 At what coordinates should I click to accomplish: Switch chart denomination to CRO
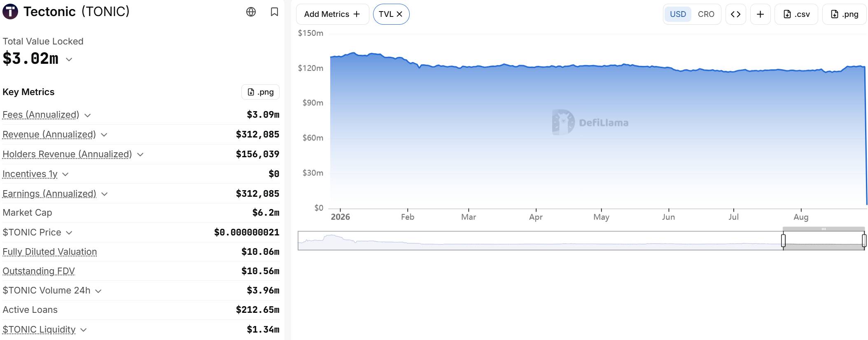pyautogui.click(x=706, y=14)
